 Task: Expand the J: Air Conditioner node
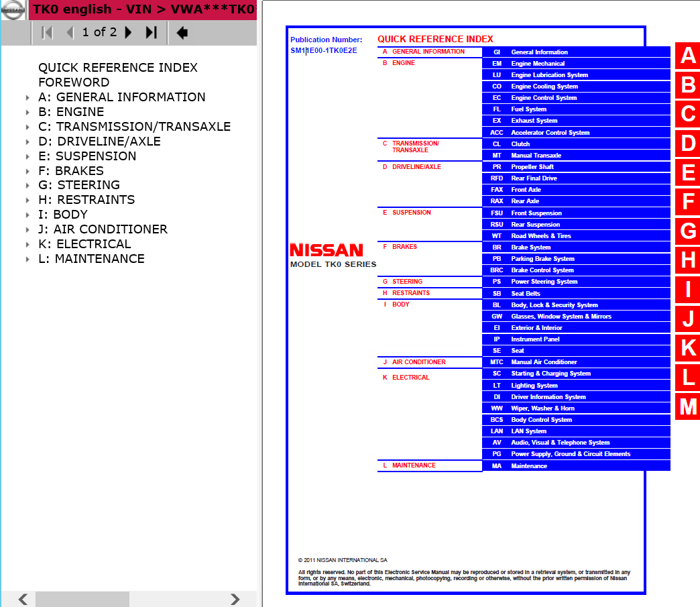pos(27,229)
